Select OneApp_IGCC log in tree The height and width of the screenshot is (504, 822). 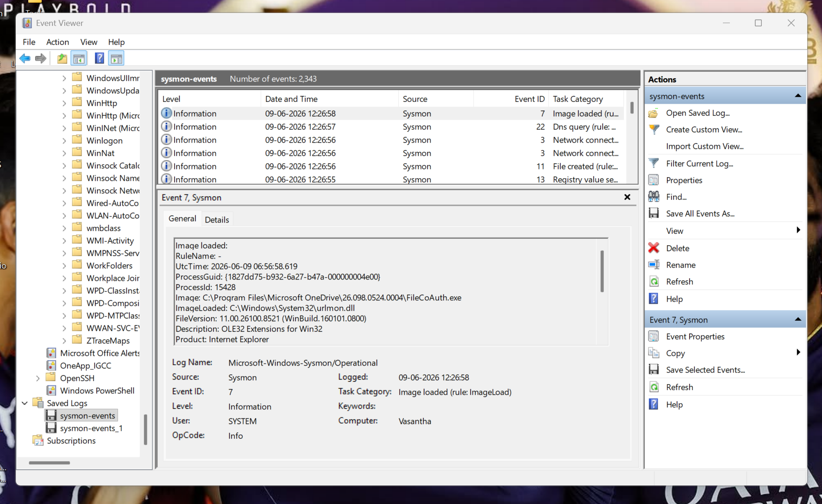tap(86, 366)
